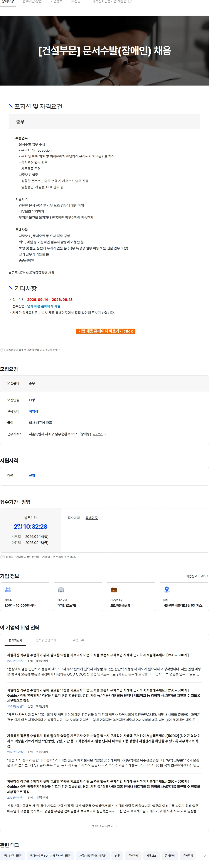Click the 총무 tag
This screenshot has width=209, height=868.
click(117, 856)
